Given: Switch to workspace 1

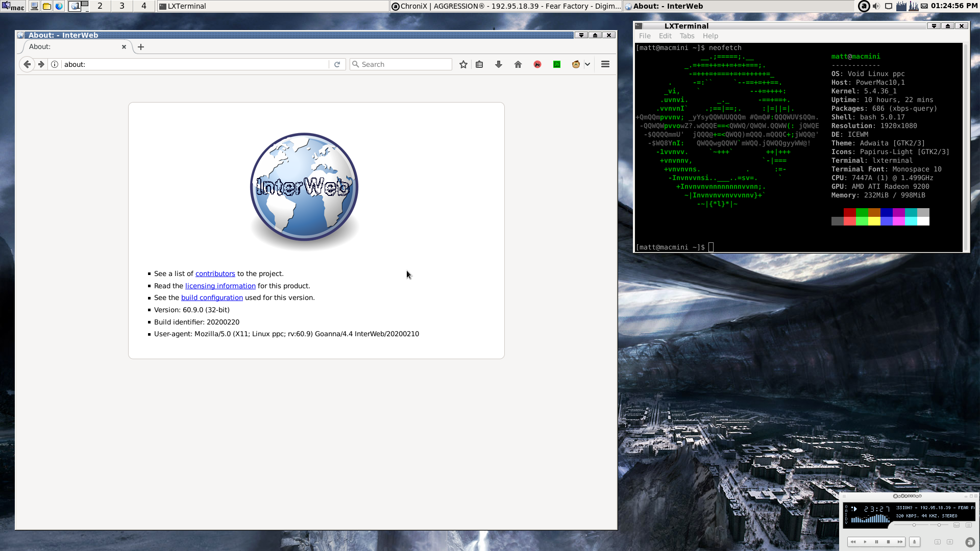Looking at the screenshot, I should pyautogui.click(x=78, y=6).
